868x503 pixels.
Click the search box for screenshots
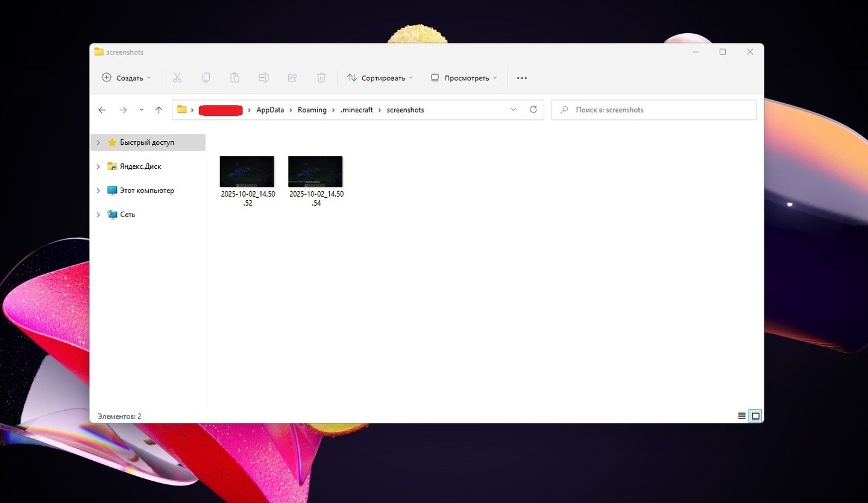pyautogui.click(x=654, y=110)
